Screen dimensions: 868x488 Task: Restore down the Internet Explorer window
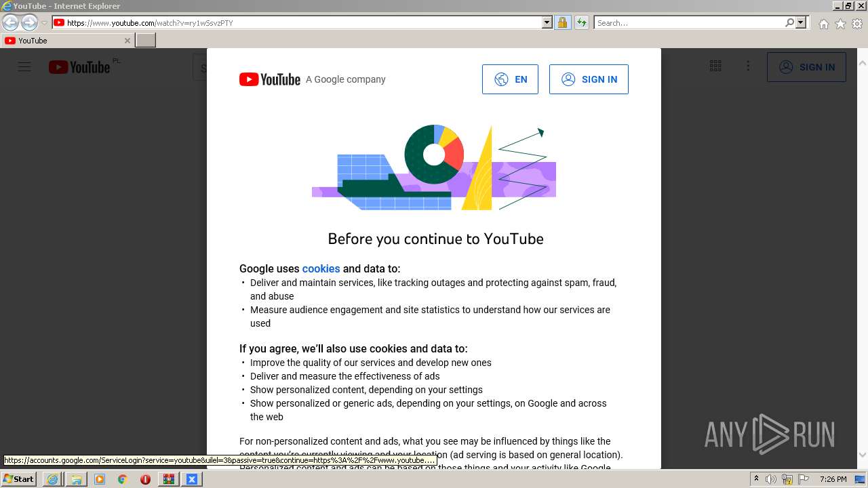pos(848,5)
